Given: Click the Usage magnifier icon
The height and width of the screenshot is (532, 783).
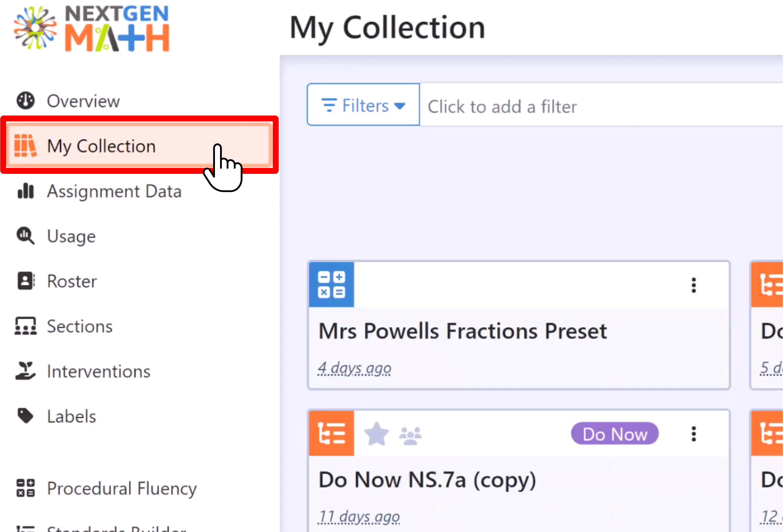Looking at the screenshot, I should tap(26, 236).
